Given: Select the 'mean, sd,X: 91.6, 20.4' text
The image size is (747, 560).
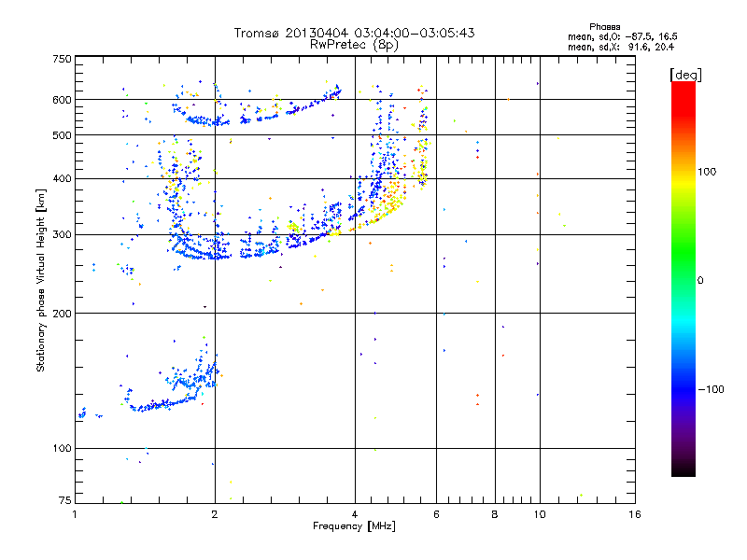Looking at the screenshot, I should pos(621,47).
